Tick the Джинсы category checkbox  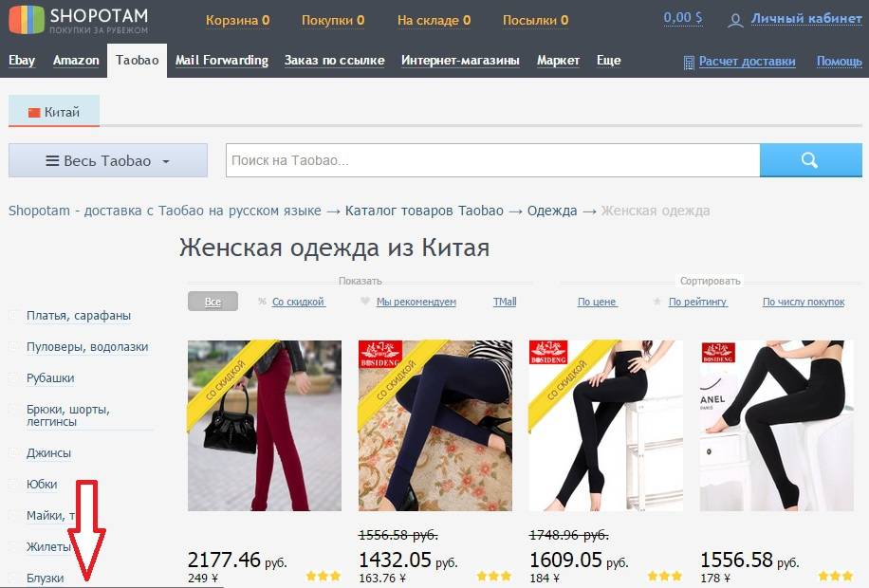14,452
